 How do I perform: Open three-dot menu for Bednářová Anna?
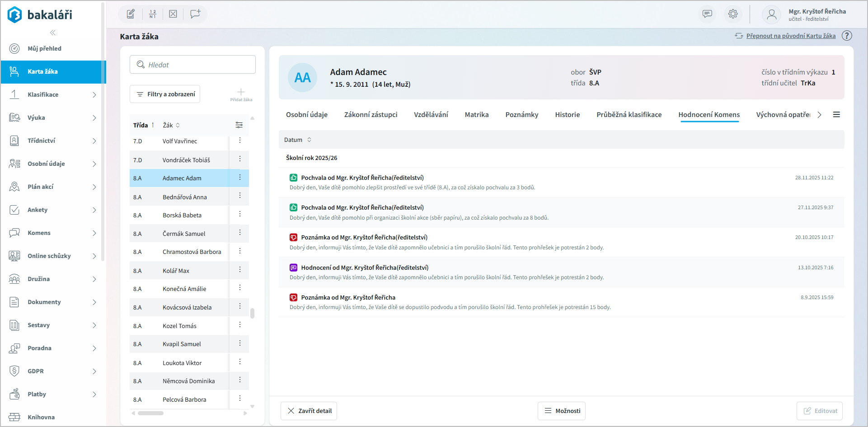click(240, 196)
